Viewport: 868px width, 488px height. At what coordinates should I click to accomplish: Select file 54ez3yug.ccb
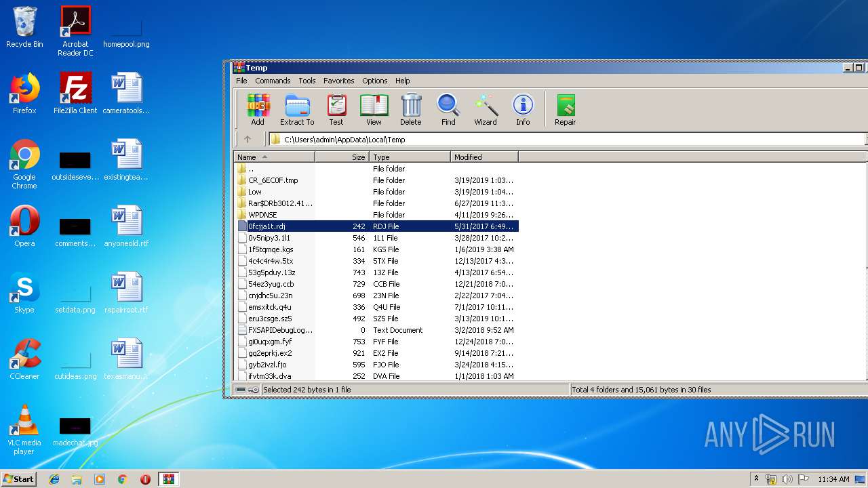[376, 284]
